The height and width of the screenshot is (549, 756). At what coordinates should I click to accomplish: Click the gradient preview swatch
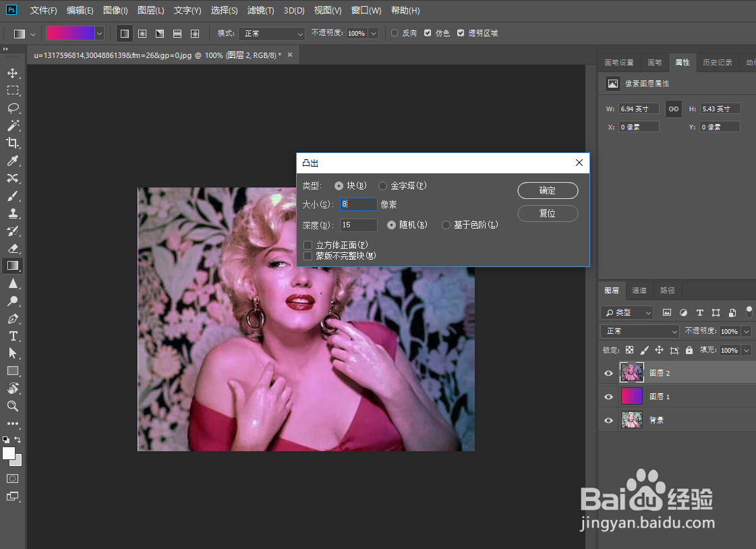(x=70, y=33)
